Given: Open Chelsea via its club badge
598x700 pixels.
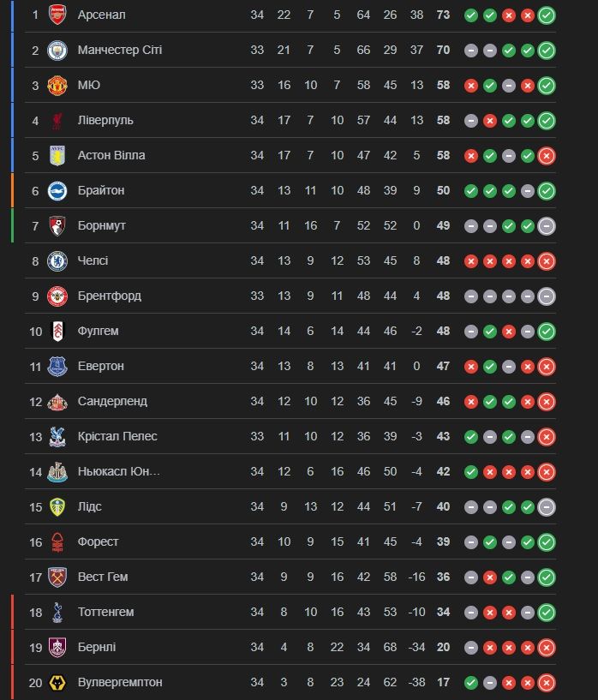Looking at the screenshot, I should (x=57, y=260).
